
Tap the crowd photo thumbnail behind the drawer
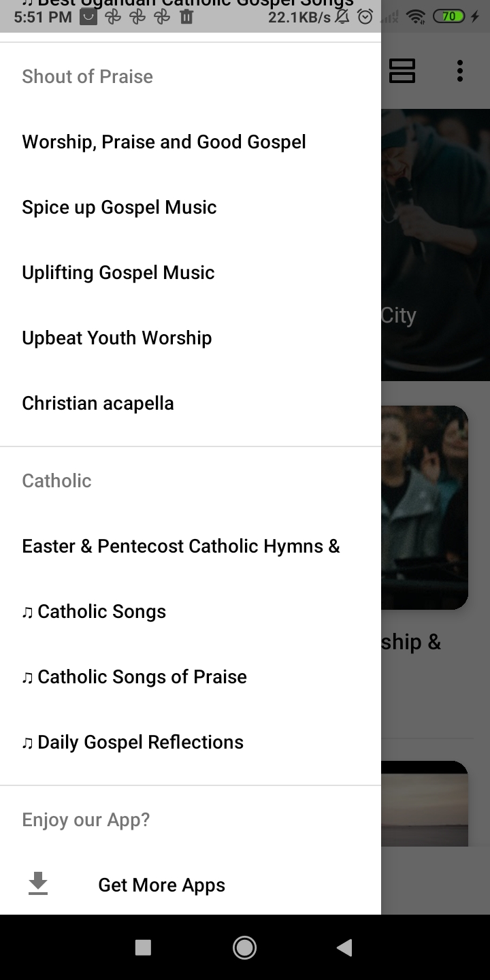[x=425, y=507]
